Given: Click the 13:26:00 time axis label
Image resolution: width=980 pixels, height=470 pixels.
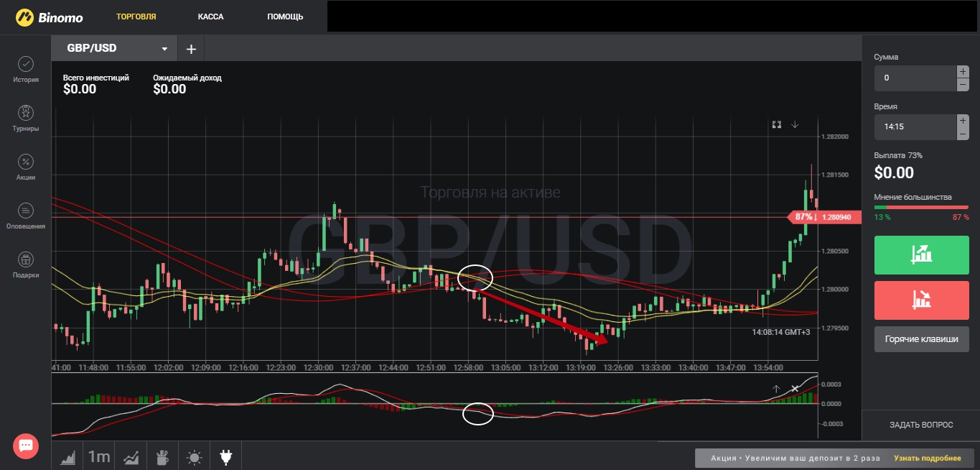Looking at the screenshot, I should tap(618, 368).
